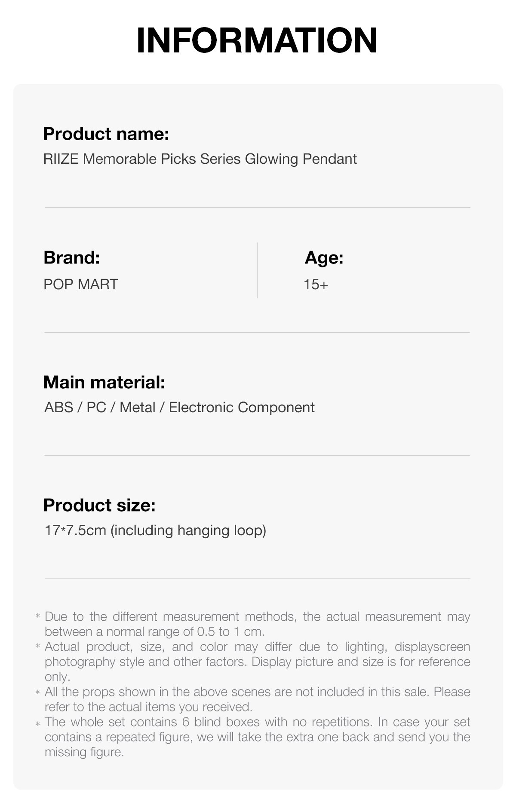Image resolution: width=516 pixels, height=812 pixels.
Task: Click the vertical divider between Brand and Age
Action: pyautogui.click(x=257, y=270)
